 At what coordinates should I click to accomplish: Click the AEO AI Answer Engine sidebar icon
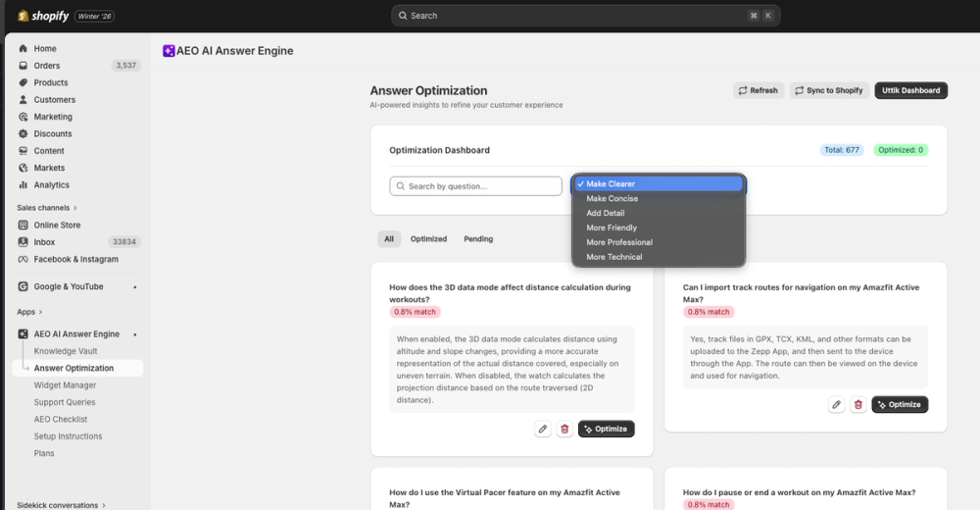tap(24, 334)
